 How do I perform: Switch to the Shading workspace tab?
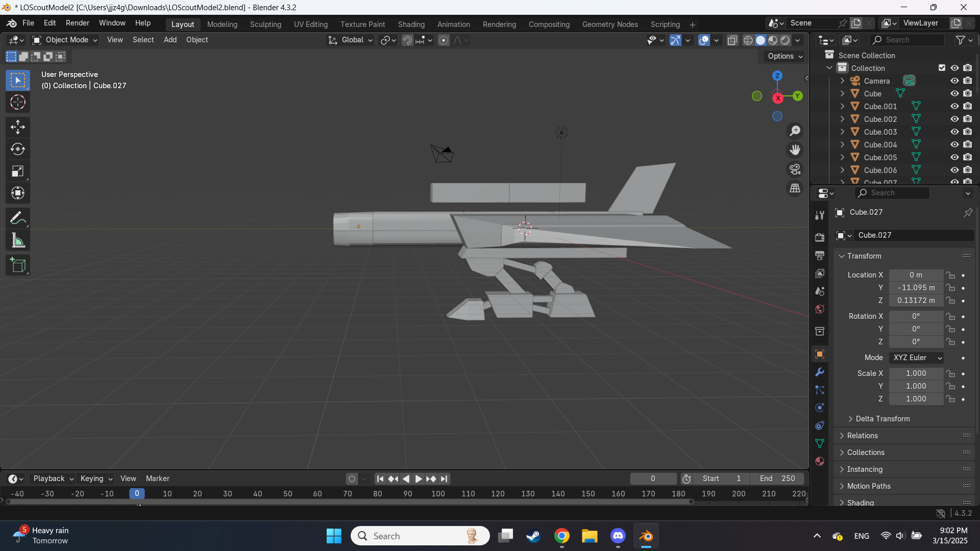tap(411, 24)
